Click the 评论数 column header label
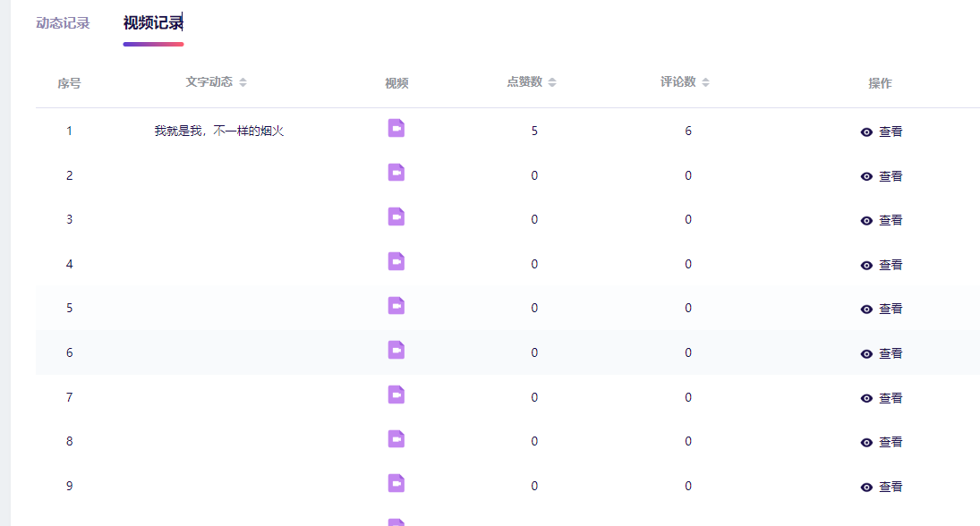 pyautogui.click(x=678, y=81)
